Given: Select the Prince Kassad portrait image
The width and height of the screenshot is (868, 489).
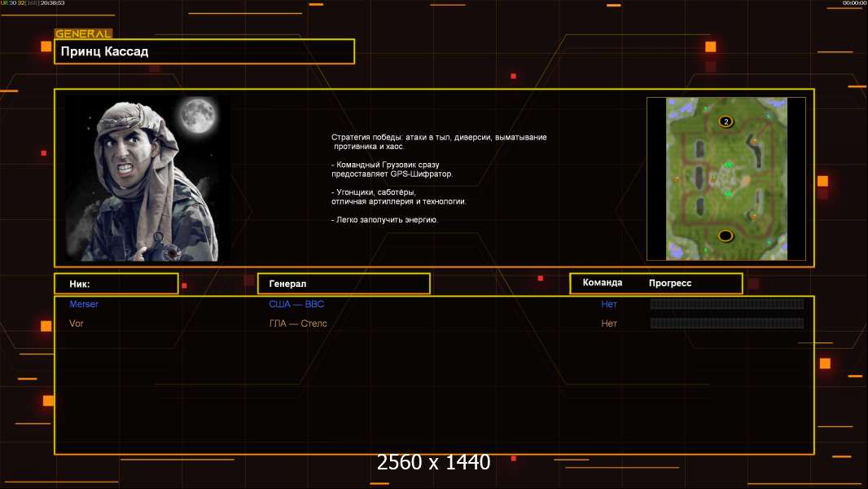Looking at the screenshot, I should point(148,178).
